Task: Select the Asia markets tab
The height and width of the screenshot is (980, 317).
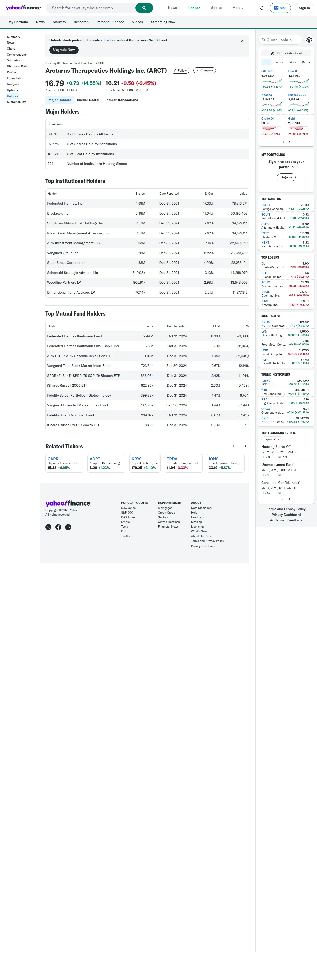Action: click(293, 62)
